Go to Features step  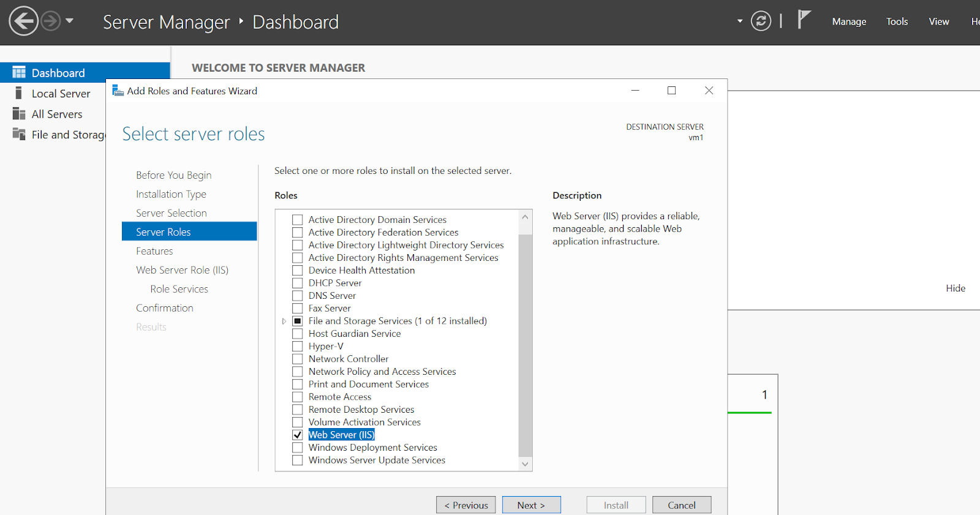point(154,251)
